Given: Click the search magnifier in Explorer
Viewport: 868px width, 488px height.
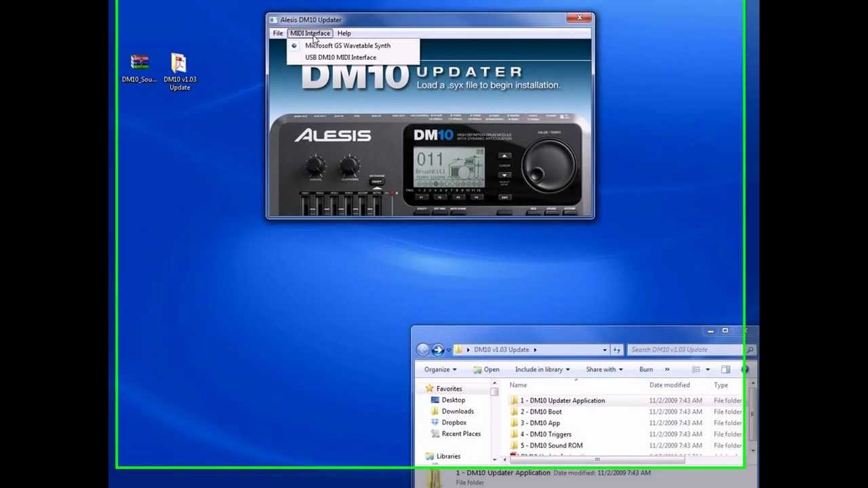Looking at the screenshot, I should click(749, 350).
